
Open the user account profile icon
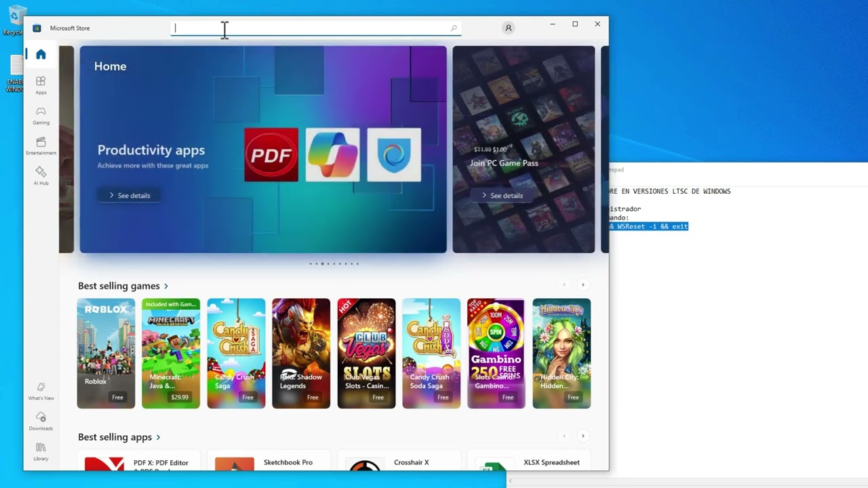pyautogui.click(x=508, y=28)
